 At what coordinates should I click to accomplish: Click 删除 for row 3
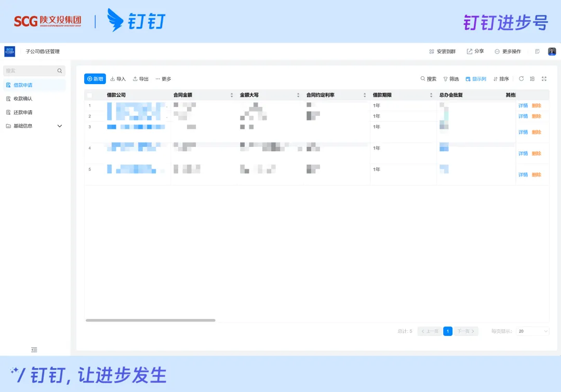pyautogui.click(x=536, y=132)
